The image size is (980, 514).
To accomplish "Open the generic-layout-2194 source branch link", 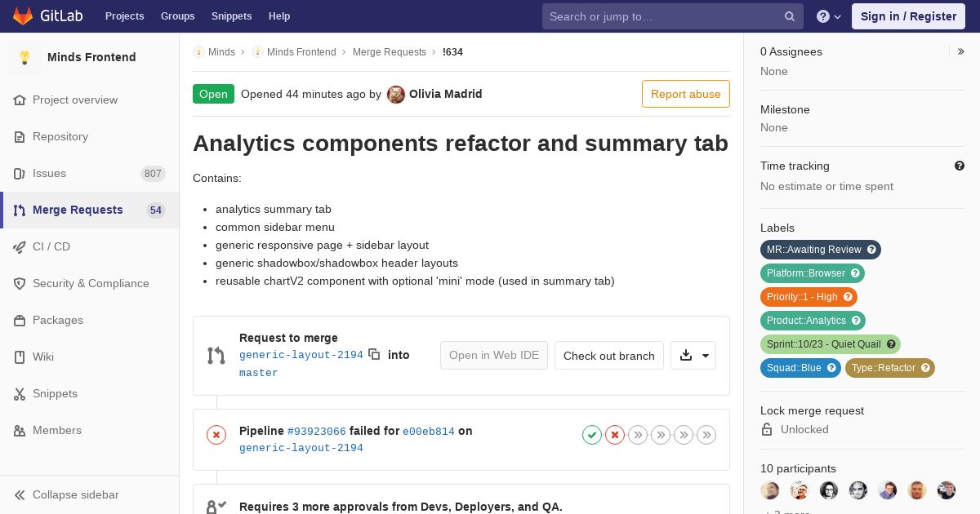I will tap(301, 355).
